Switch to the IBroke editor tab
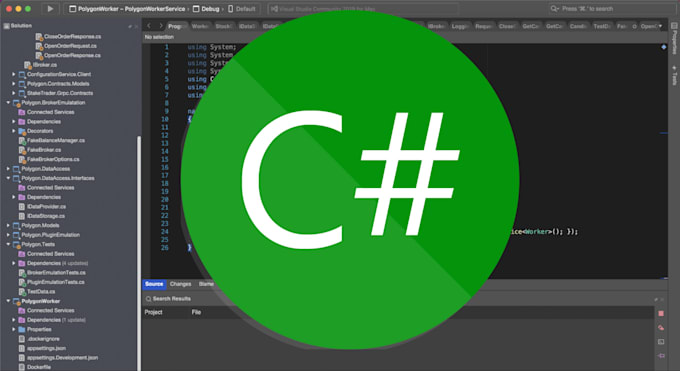 pyautogui.click(x=436, y=26)
